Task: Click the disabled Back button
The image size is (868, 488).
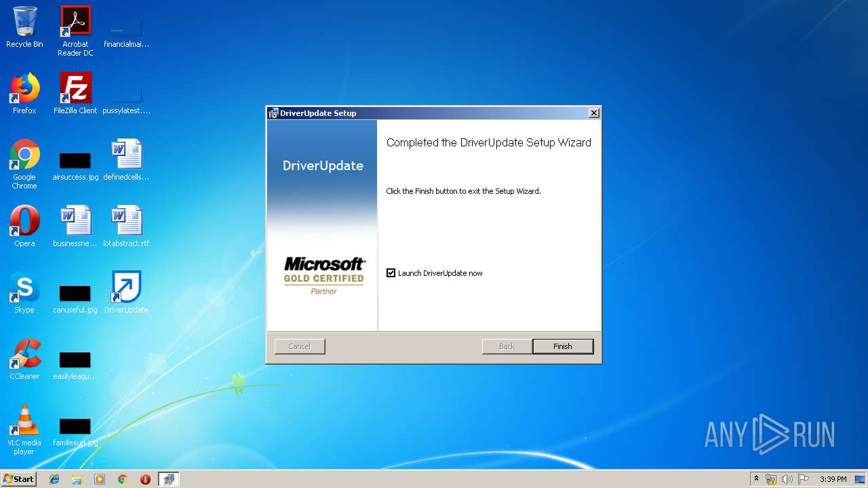Action: pyautogui.click(x=507, y=346)
